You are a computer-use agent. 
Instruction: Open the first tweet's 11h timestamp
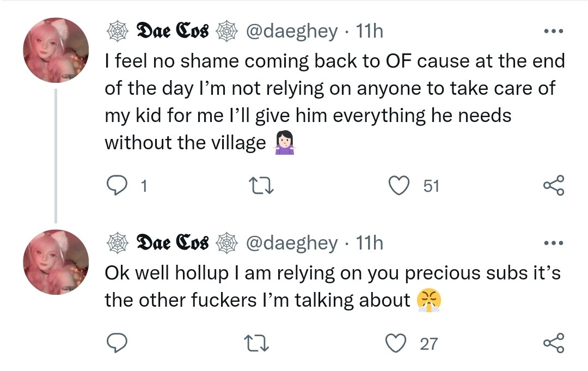click(x=369, y=31)
